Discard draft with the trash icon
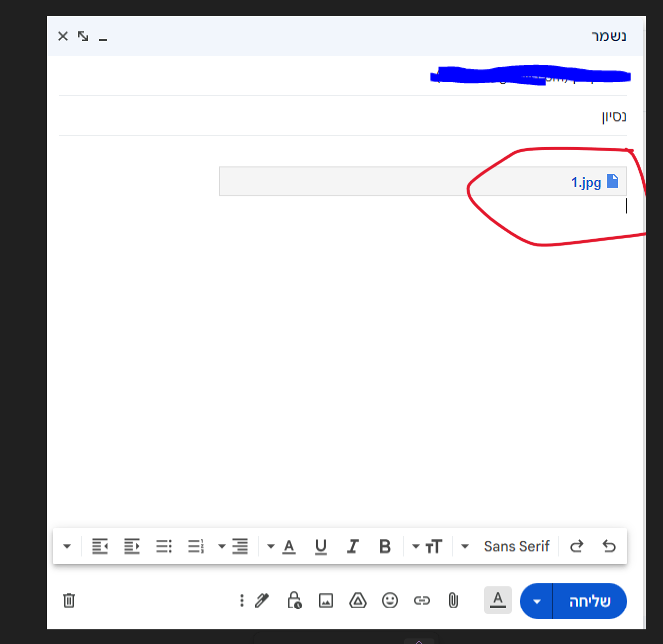The width and height of the screenshot is (663, 644). [69, 600]
